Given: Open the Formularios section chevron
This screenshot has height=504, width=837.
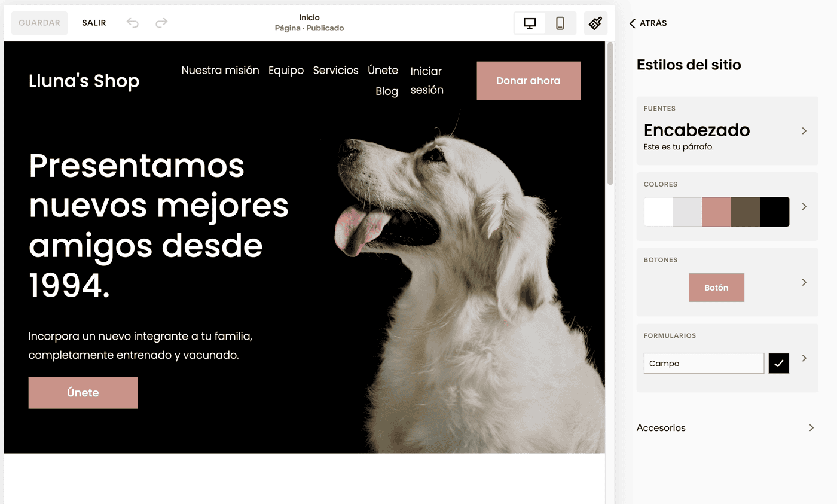Looking at the screenshot, I should pyautogui.click(x=804, y=358).
